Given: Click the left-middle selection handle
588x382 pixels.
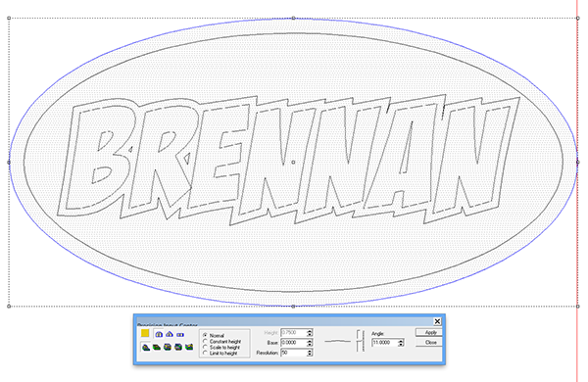Looking at the screenshot, I should 9,163.
